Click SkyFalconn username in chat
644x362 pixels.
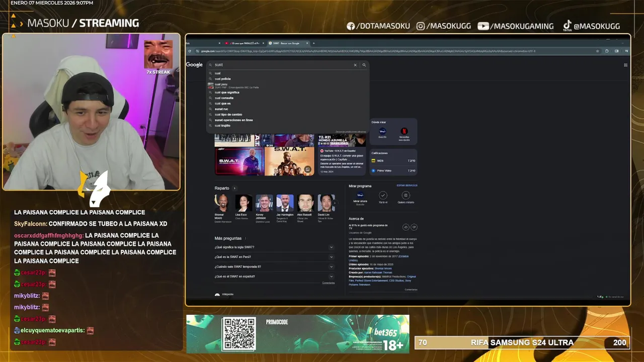click(x=30, y=224)
